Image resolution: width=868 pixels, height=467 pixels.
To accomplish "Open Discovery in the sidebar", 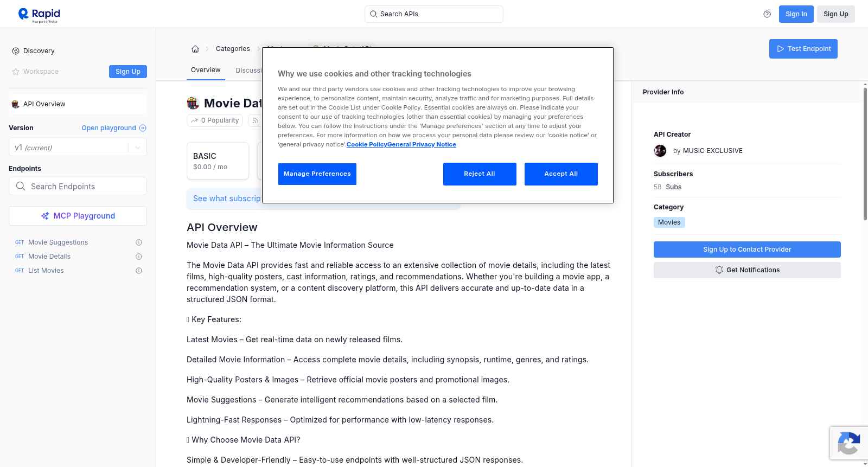I will click(39, 51).
